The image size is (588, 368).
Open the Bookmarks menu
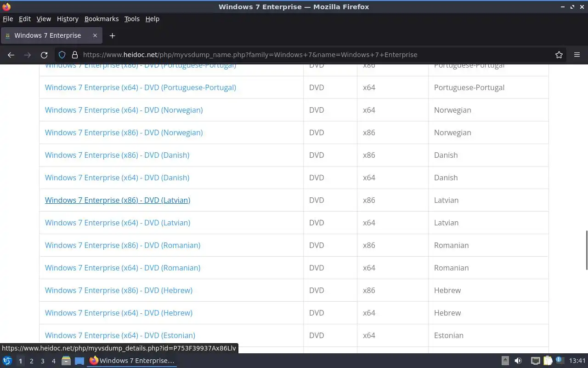pyautogui.click(x=102, y=19)
